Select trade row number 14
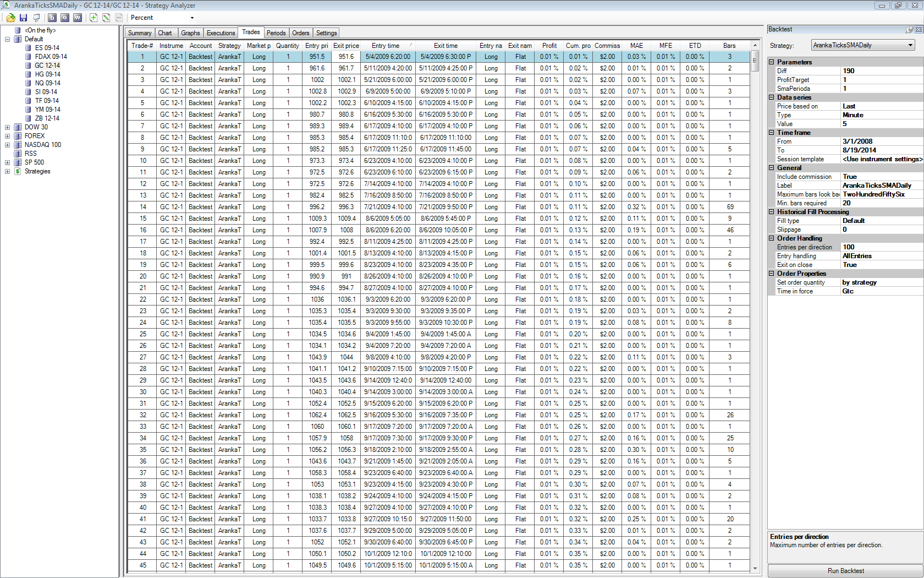 pos(439,207)
